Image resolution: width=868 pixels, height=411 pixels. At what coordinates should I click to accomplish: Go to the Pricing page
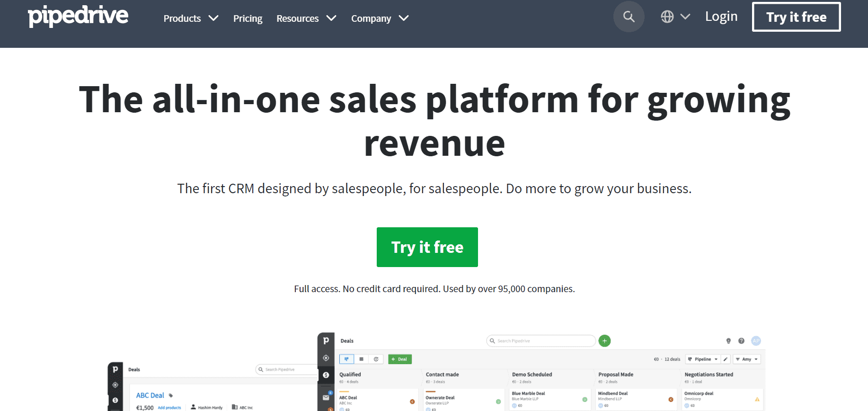tap(248, 18)
